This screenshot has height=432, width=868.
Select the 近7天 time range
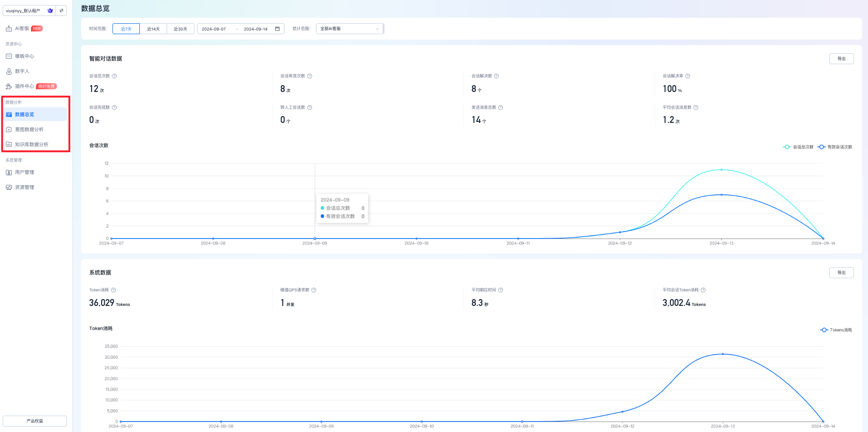pos(126,29)
